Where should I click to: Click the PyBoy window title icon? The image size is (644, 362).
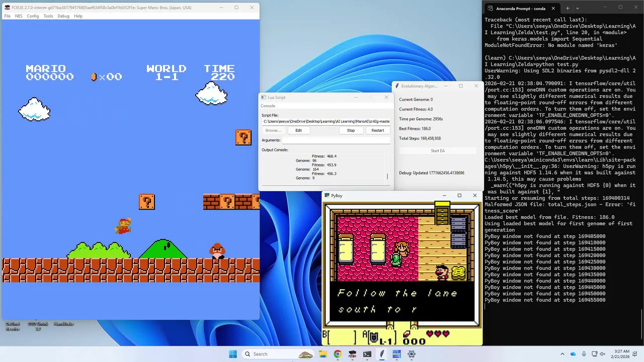327,196
